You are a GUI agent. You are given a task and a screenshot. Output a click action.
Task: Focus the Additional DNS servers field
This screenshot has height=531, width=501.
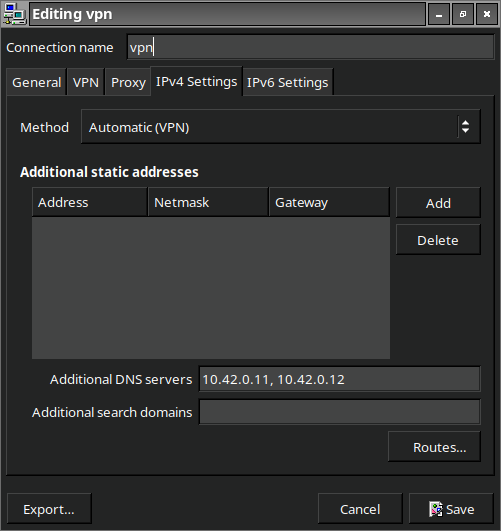(x=340, y=379)
